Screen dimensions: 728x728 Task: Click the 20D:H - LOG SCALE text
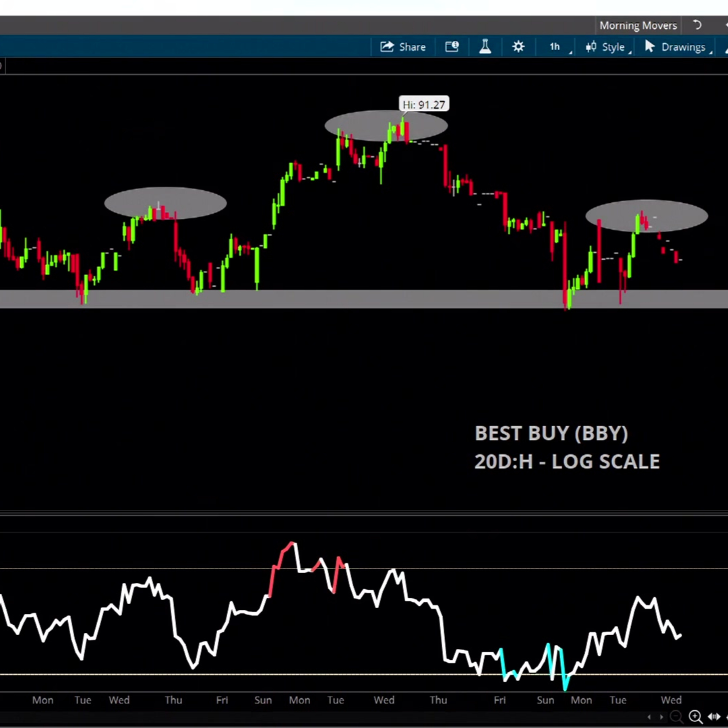pos(567,462)
